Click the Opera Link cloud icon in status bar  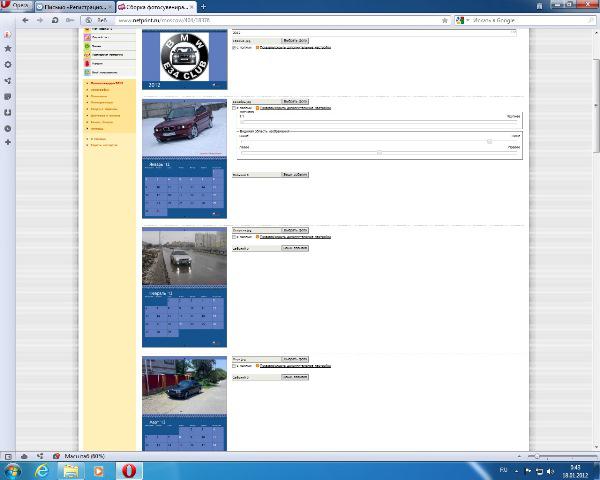click(x=24, y=456)
